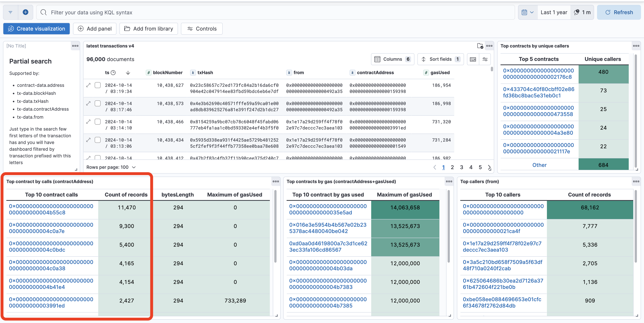The width and height of the screenshot is (644, 323).
Task: Click contract address ending 35e5ad
Action: coord(328,210)
